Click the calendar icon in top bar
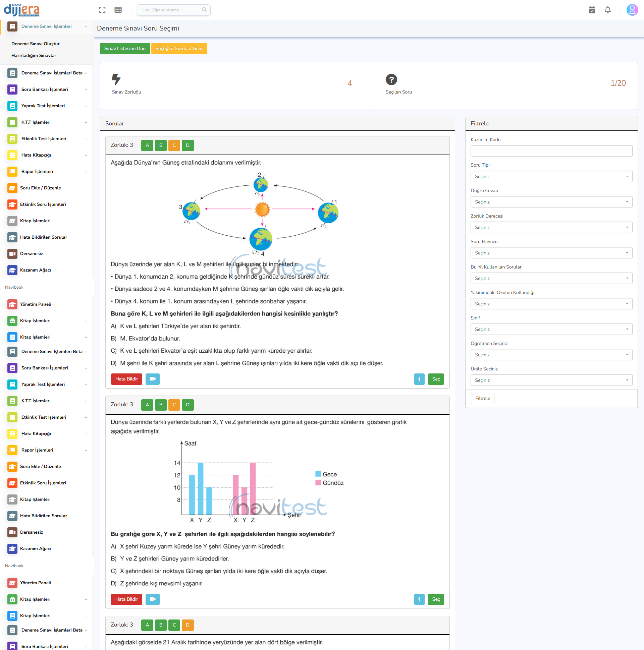The height and width of the screenshot is (650, 644). point(592,10)
